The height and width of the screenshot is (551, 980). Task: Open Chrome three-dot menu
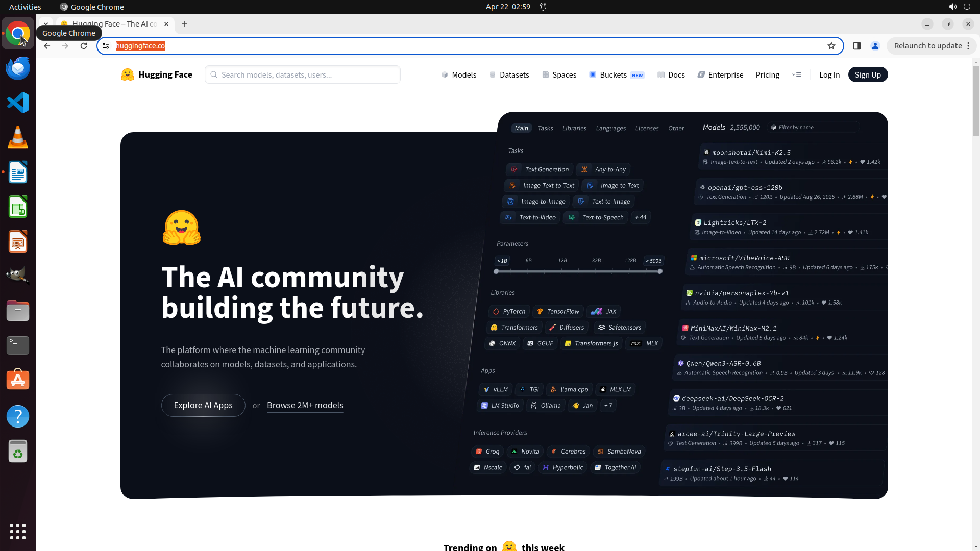coord(968,46)
